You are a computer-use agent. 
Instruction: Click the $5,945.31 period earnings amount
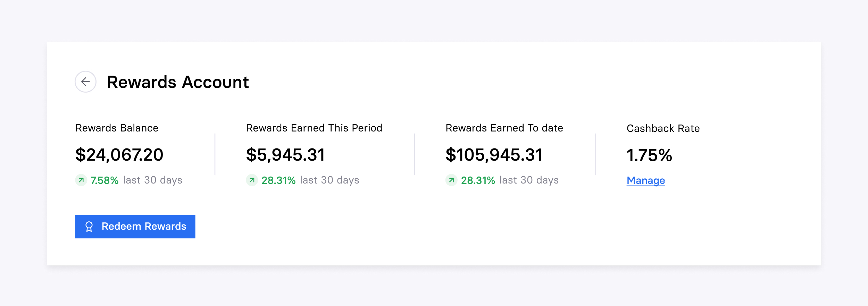285,155
